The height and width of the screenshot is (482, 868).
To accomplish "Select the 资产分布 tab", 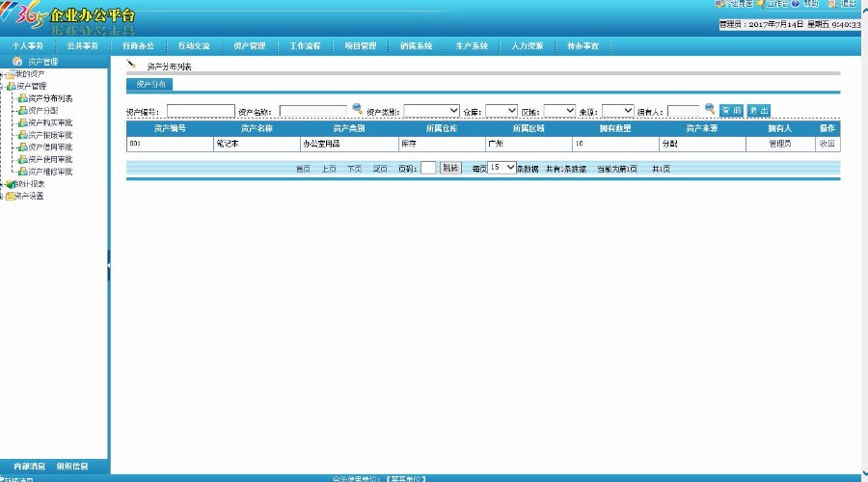I will (x=149, y=84).
